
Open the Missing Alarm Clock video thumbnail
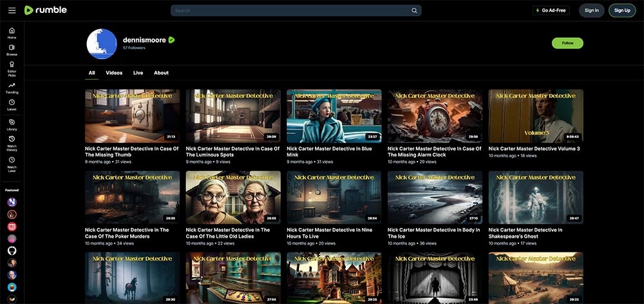[435, 117]
